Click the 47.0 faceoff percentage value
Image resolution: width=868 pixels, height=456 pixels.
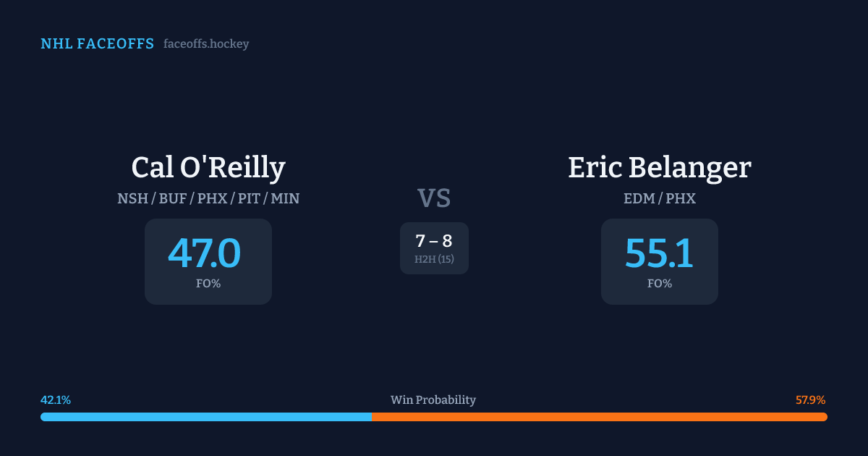(205, 253)
